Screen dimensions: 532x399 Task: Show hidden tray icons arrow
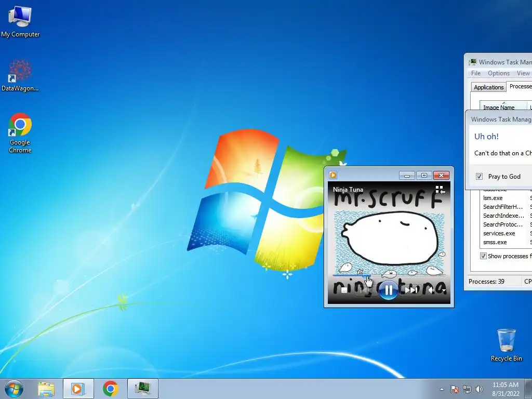[442, 389]
